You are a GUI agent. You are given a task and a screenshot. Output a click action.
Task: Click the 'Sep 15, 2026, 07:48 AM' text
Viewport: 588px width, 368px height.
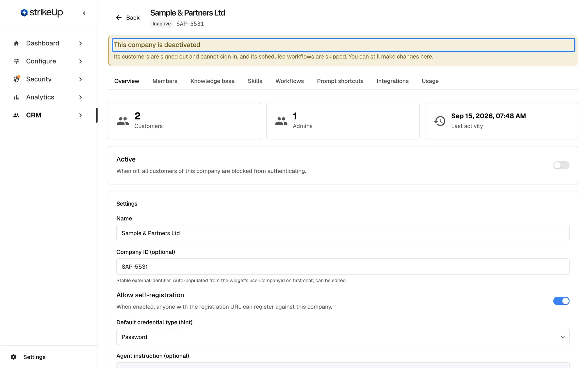tap(488, 116)
